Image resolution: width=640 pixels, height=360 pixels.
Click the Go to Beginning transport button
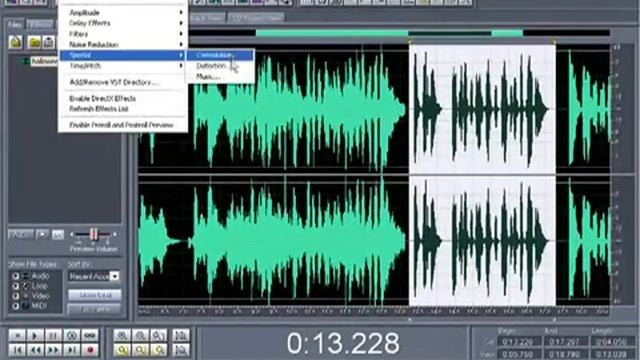coord(17,350)
